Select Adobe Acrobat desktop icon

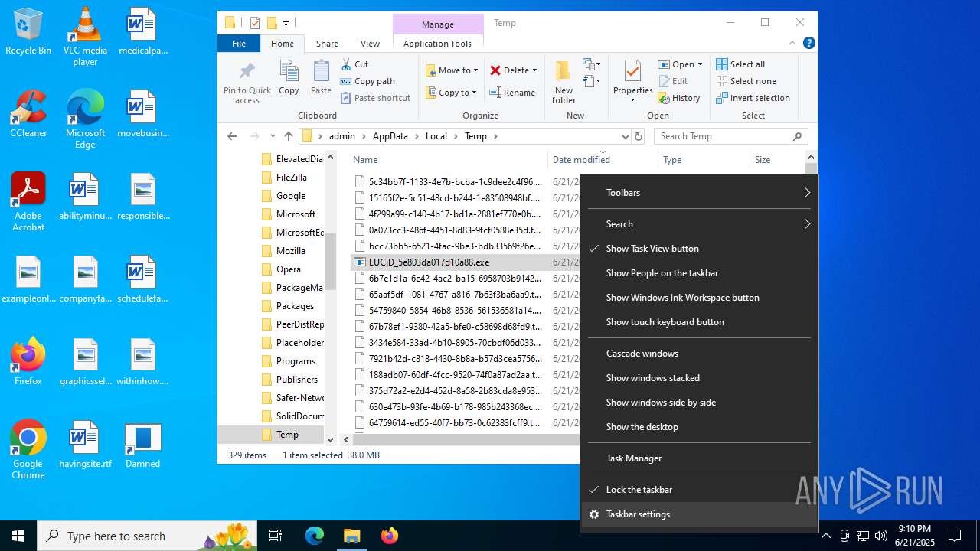coord(28,202)
